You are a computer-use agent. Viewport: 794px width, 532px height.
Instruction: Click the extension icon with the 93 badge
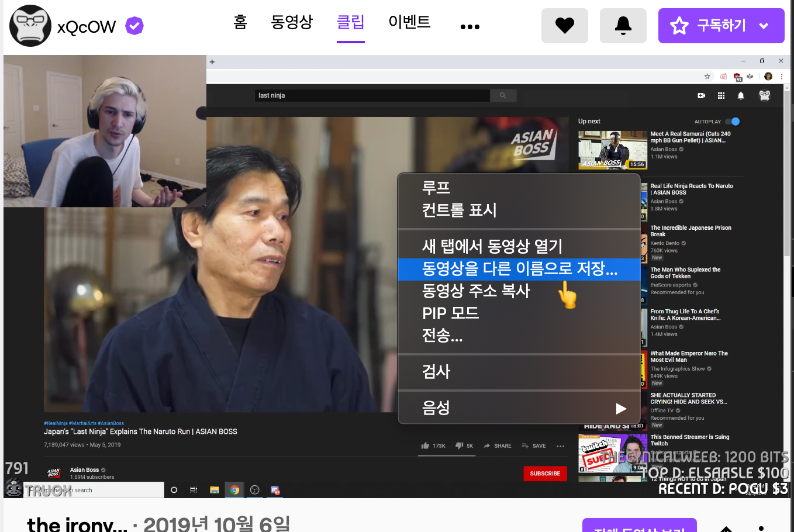[737, 77]
